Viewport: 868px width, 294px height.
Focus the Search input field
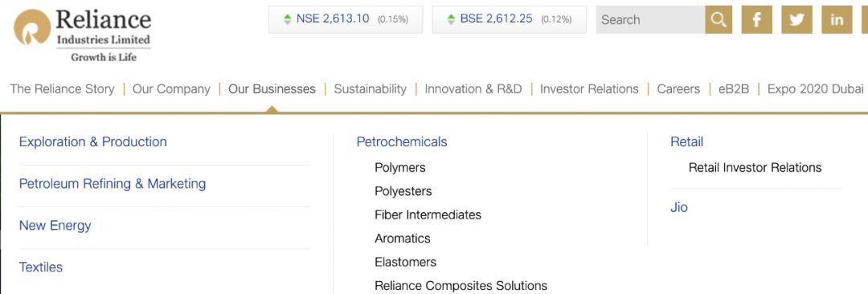click(650, 20)
